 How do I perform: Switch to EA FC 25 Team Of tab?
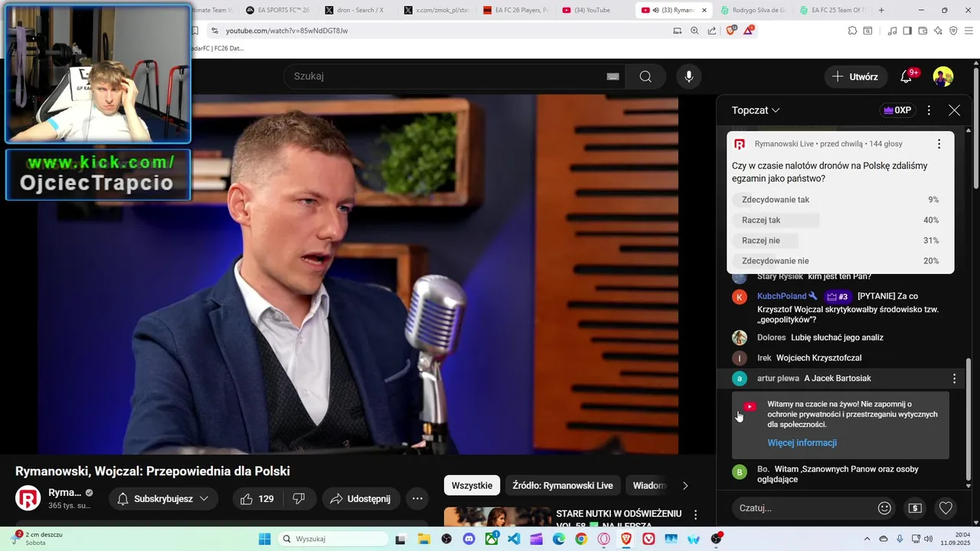click(x=832, y=10)
